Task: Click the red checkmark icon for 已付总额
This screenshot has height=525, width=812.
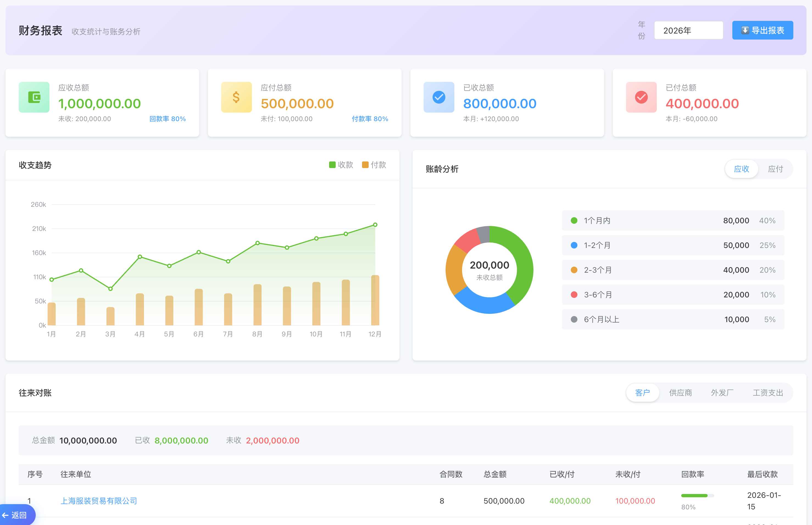Action: (x=641, y=97)
